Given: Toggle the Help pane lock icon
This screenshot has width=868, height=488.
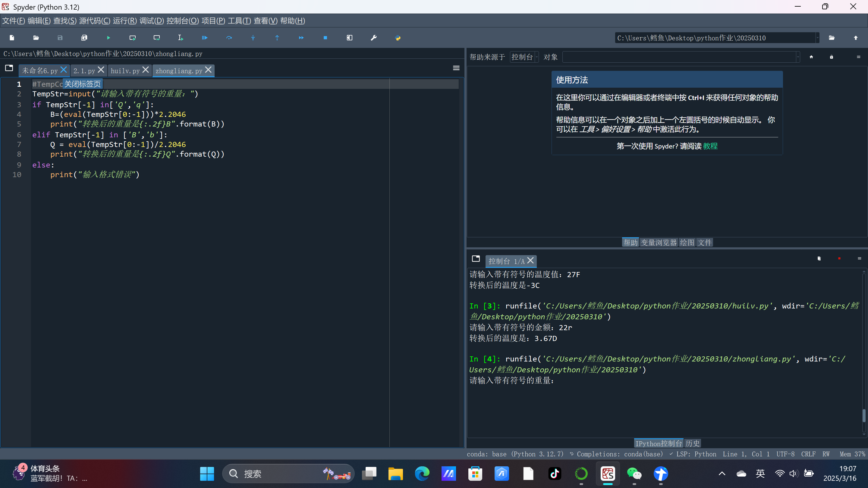Looking at the screenshot, I should 831,57.
